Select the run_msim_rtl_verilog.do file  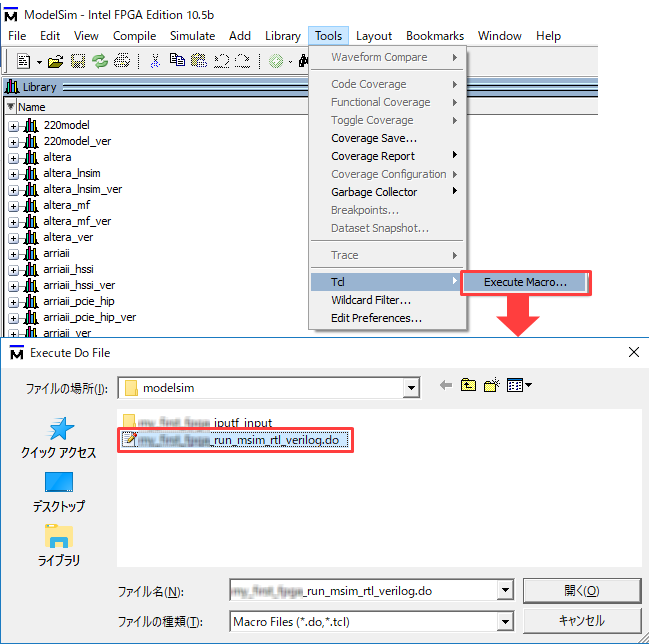[x=236, y=440]
